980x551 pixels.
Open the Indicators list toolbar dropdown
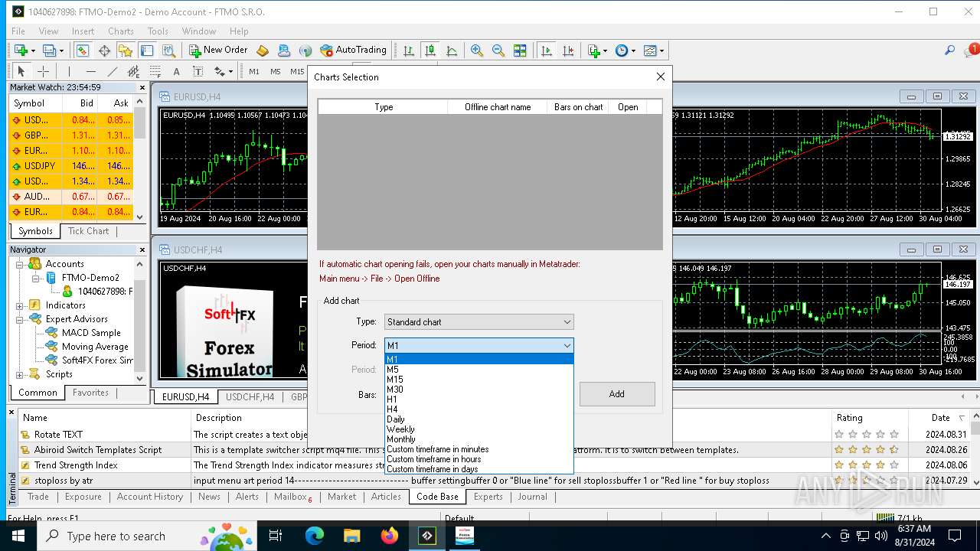tap(597, 51)
